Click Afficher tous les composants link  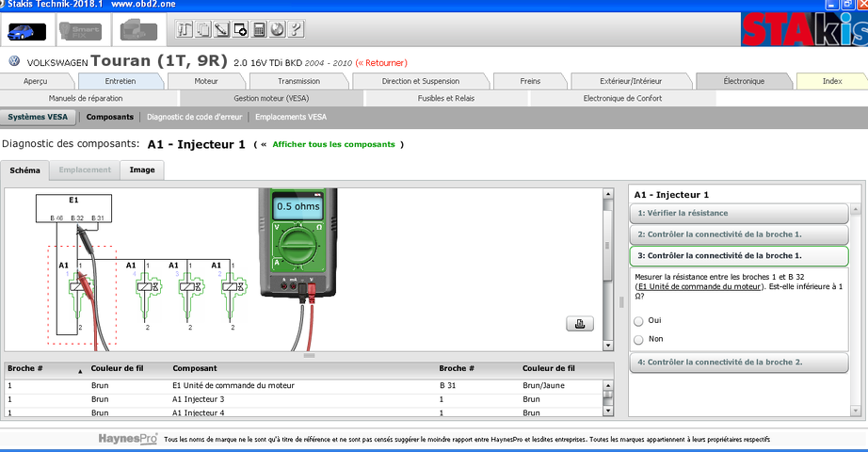pos(334,144)
